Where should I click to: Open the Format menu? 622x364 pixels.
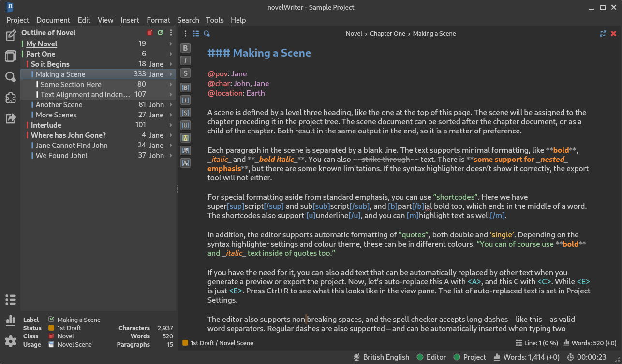pos(158,20)
